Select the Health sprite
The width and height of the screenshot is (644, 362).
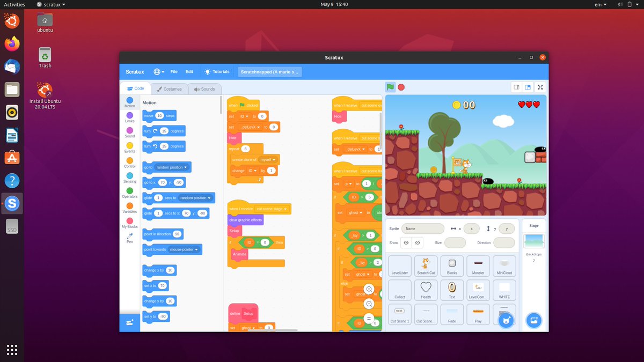(x=426, y=290)
